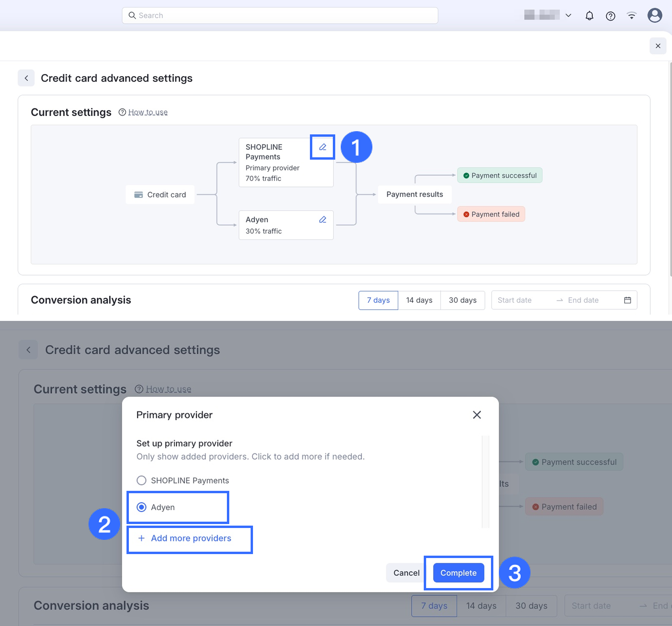Select SHOPLINE Payments radio option
Viewport: 672px width, 626px height.
[x=142, y=480]
